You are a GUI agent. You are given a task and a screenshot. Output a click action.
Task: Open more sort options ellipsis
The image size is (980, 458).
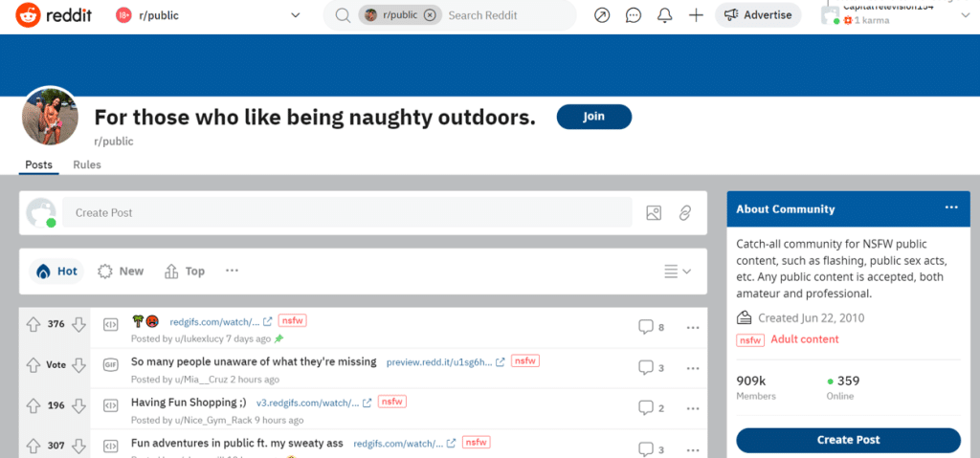pyautogui.click(x=232, y=271)
